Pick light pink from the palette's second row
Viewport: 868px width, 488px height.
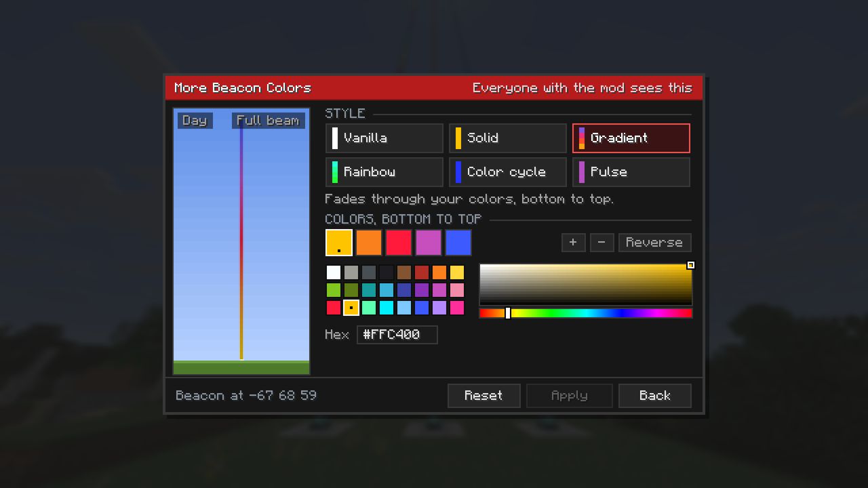457,290
